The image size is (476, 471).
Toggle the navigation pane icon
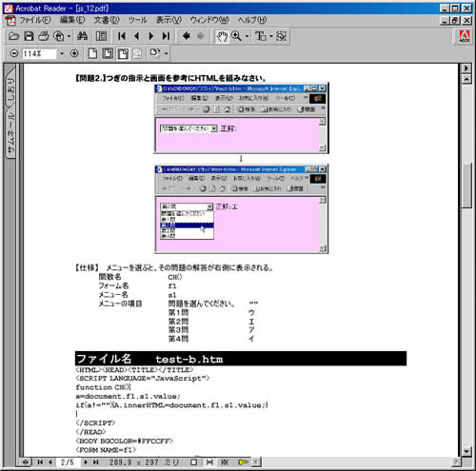pos(101,36)
